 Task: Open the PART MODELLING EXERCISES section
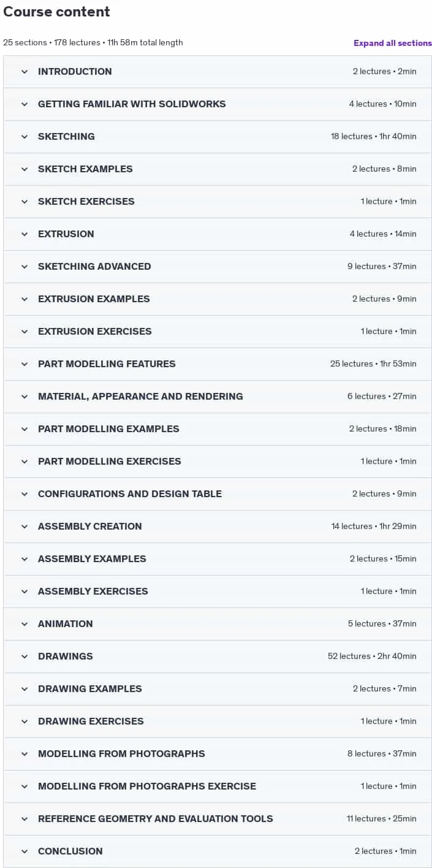click(218, 462)
